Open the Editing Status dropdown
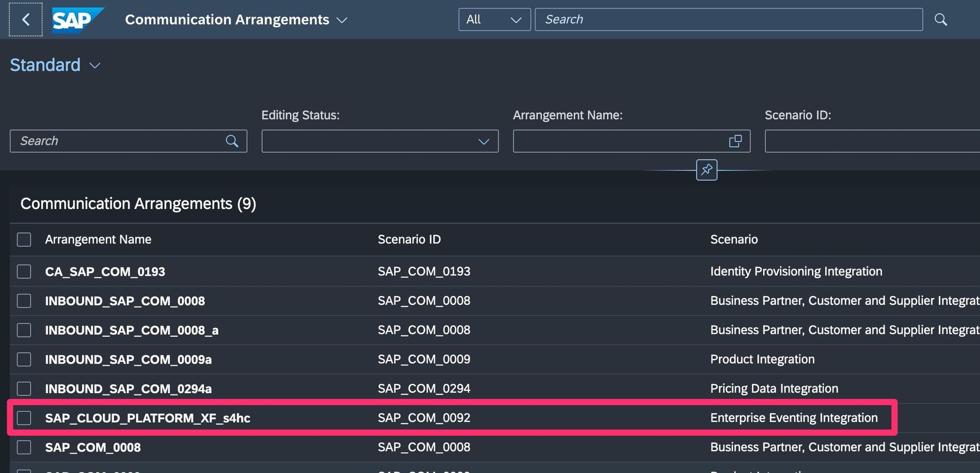Screen dimensions: 980x473 pyautogui.click(x=380, y=141)
